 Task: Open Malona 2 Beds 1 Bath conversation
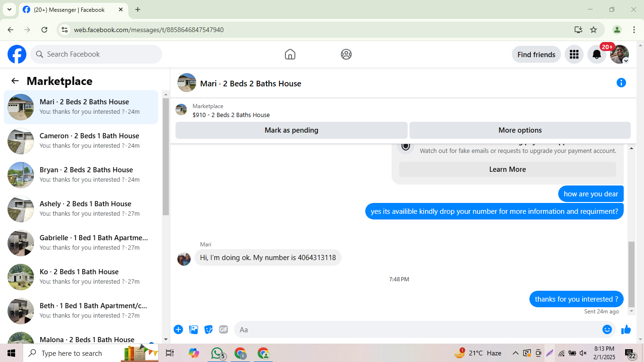click(81, 337)
